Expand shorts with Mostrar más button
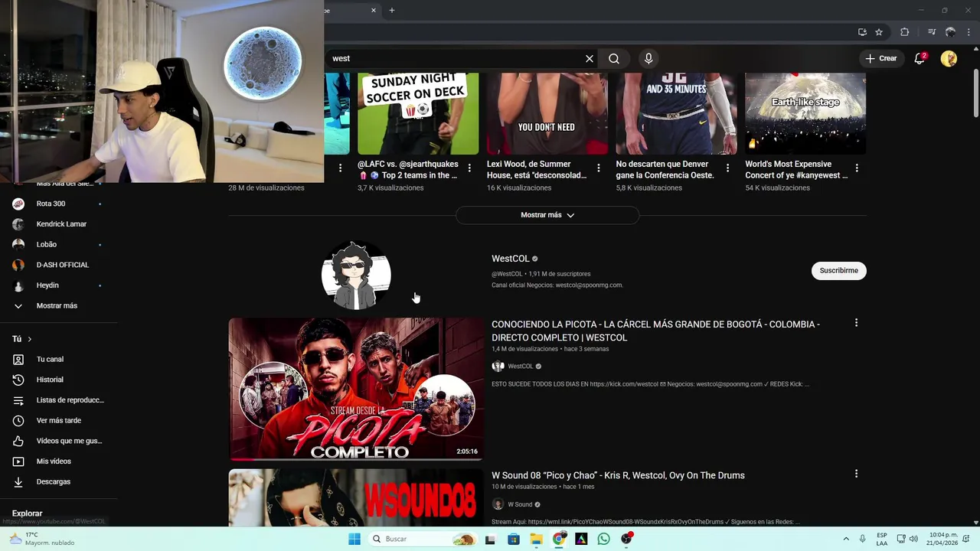The width and height of the screenshot is (980, 551). 547,215
